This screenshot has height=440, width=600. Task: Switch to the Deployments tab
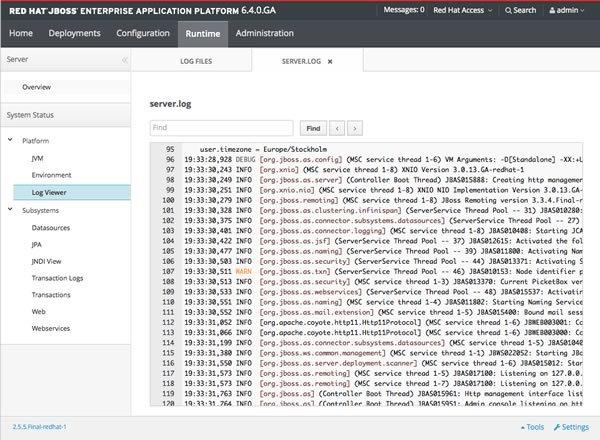75,33
